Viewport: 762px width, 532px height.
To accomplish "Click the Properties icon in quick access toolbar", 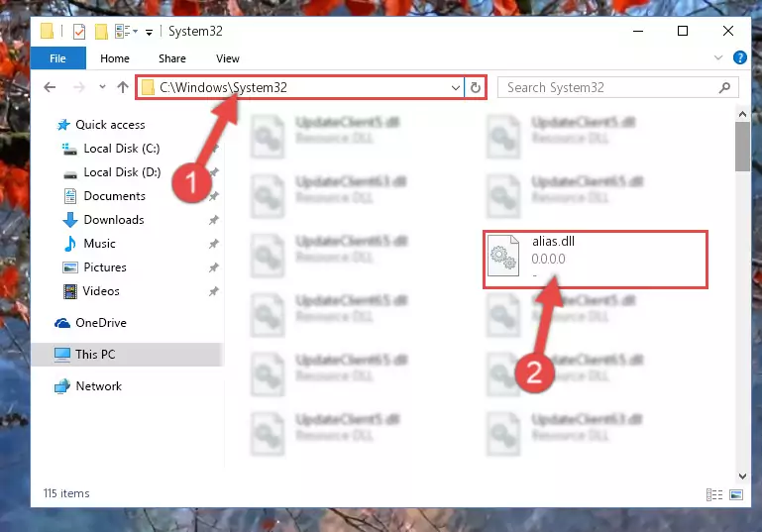I will tap(78, 32).
